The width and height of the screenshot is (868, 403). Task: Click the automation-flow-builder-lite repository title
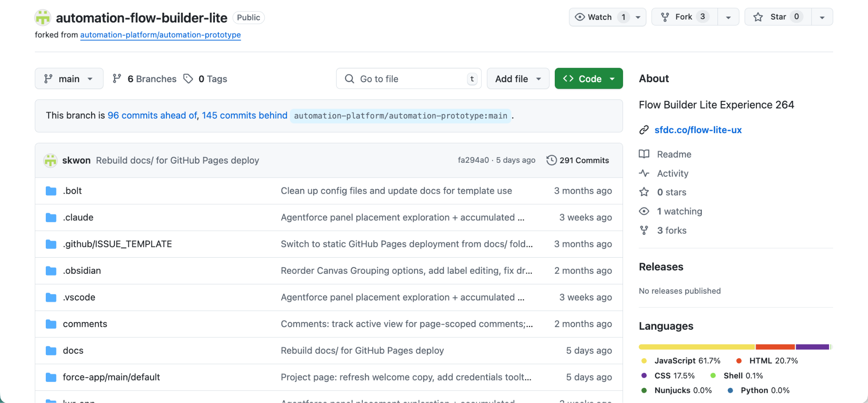pyautogui.click(x=142, y=18)
